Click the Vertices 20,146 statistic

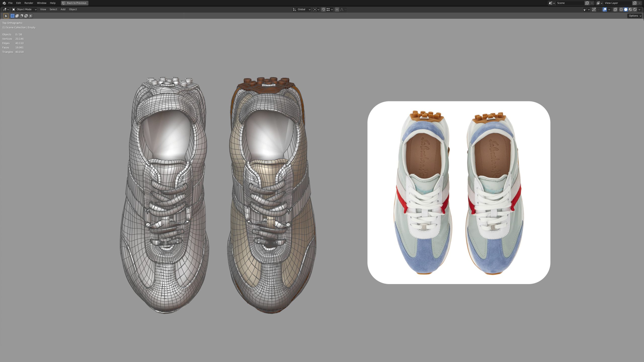click(x=13, y=39)
